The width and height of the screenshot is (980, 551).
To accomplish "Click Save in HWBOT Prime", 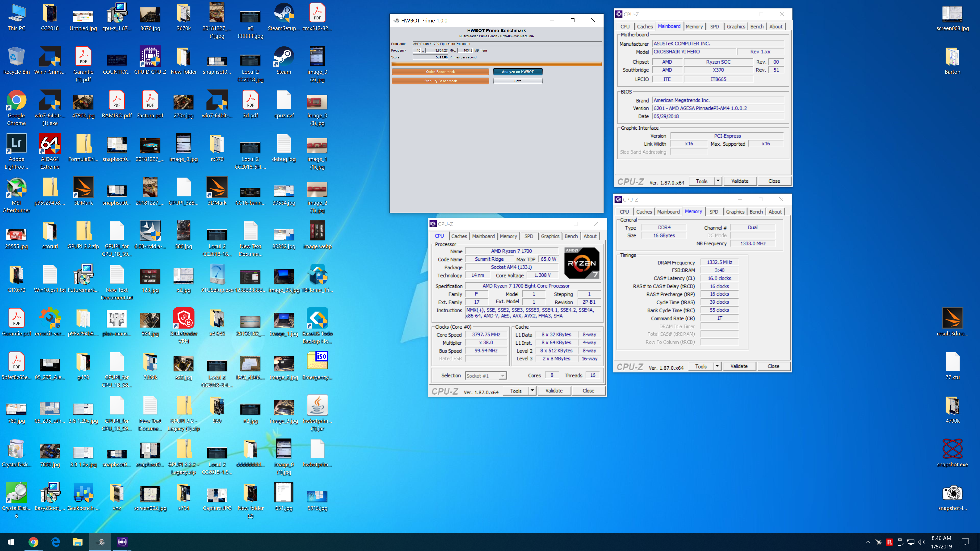I will (517, 81).
